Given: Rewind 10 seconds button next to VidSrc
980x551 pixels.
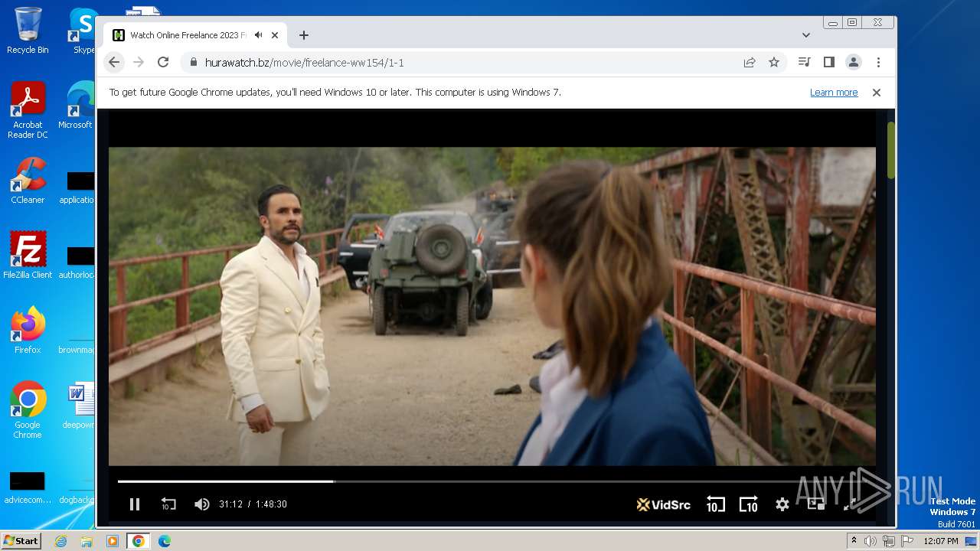Looking at the screenshot, I should click(715, 504).
